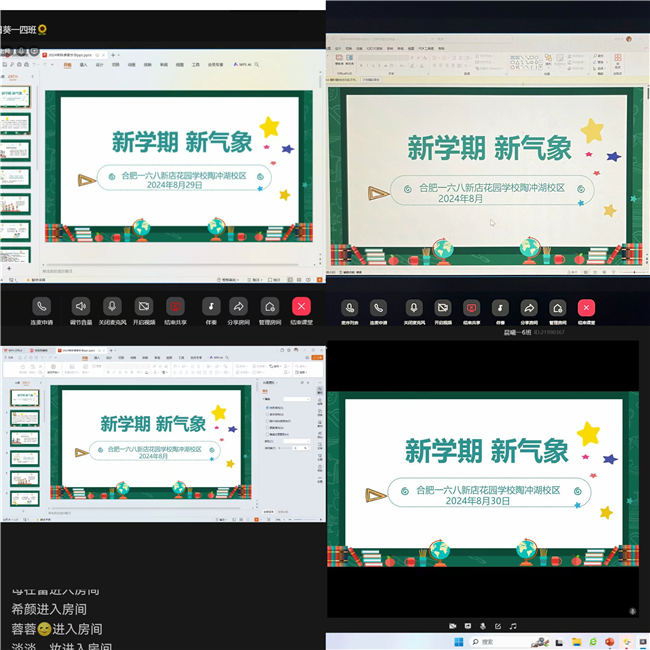Click 分享房间 share arrow in top-left toolbar
The height and width of the screenshot is (650, 650).
point(238,306)
